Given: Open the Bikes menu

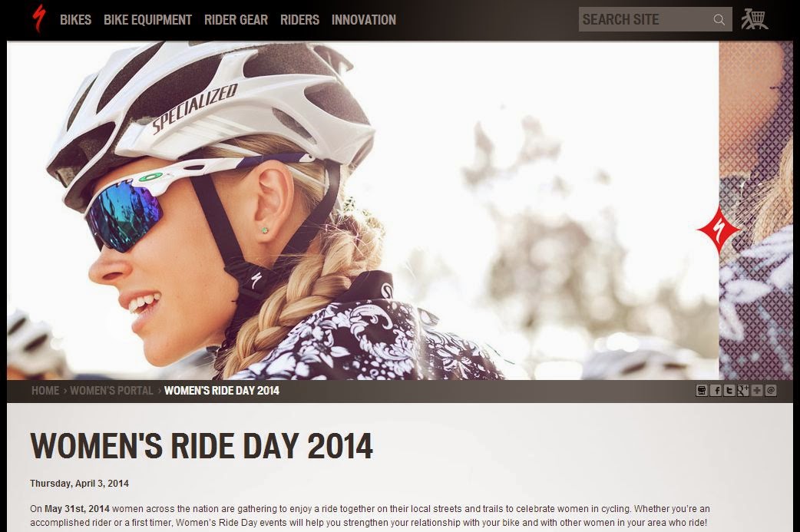Looking at the screenshot, I should (75, 20).
